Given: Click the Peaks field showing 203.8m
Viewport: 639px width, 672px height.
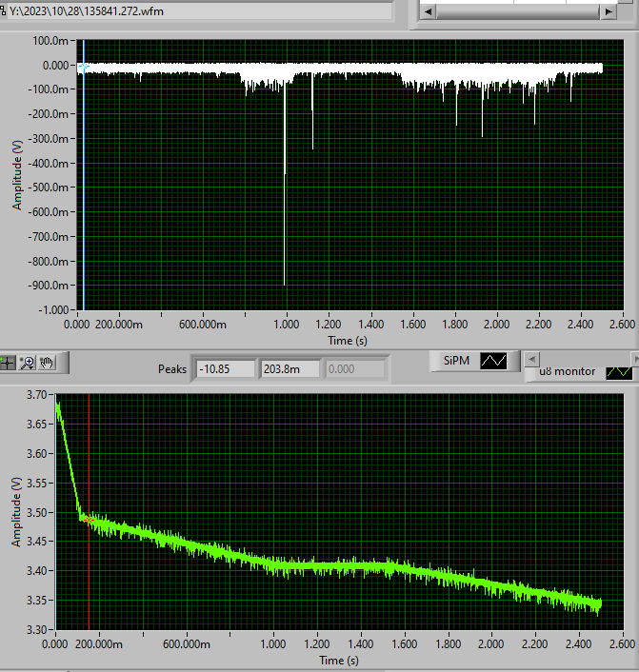Looking at the screenshot, I should point(290,369).
